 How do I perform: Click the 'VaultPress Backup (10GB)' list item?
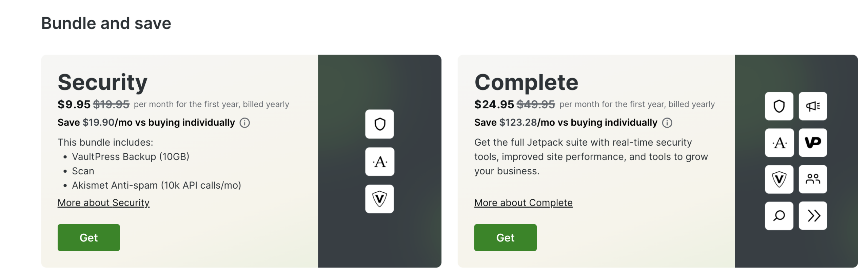[131, 156]
